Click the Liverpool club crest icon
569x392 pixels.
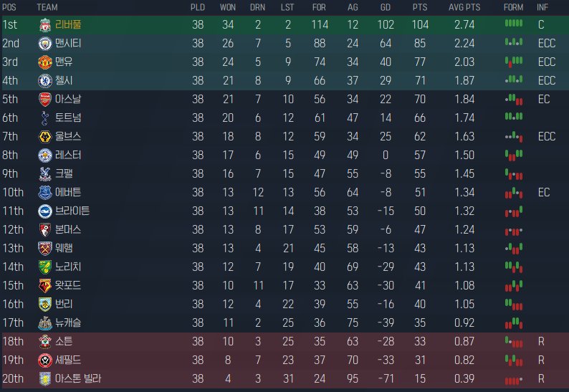(45, 24)
